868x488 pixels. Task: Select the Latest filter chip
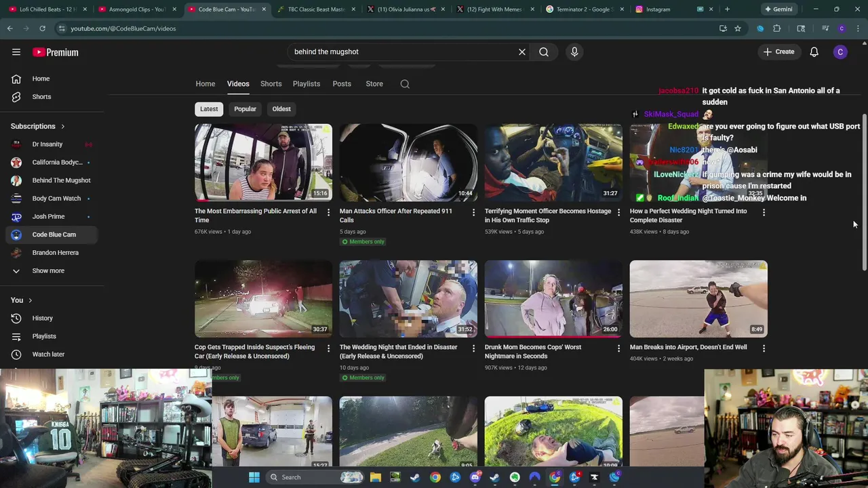coord(209,109)
